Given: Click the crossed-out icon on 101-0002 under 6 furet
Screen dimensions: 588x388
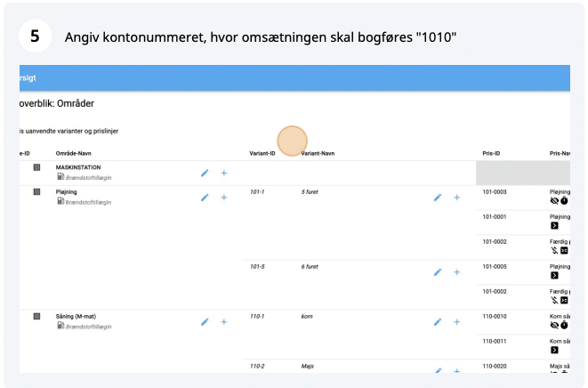Looking at the screenshot, I should (x=554, y=300).
